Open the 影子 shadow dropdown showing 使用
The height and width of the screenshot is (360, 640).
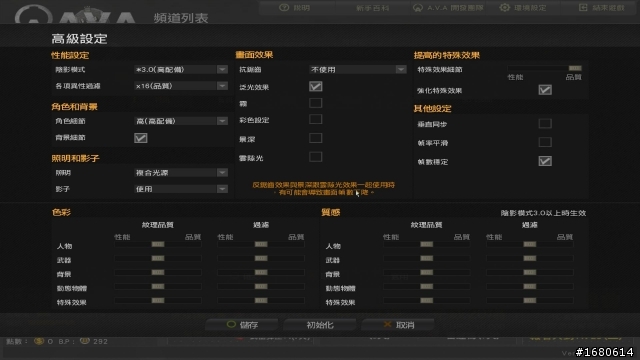click(181, 189)
